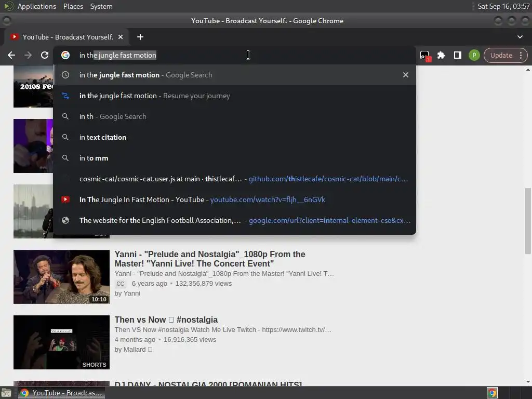The width and height of the screenshot is (532, 399).
Task: Choose 'in the jungle fast motion - Google Search' suggestion
Action: 235,75
